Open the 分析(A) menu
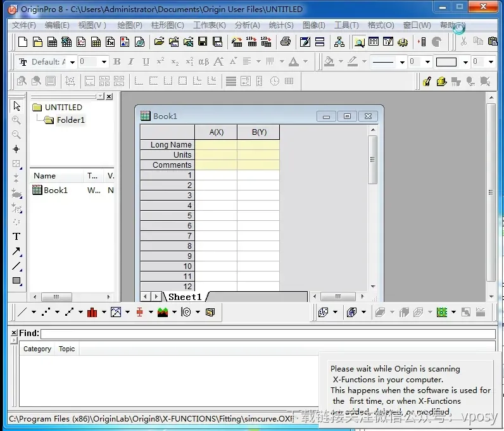 pos(247,25)
